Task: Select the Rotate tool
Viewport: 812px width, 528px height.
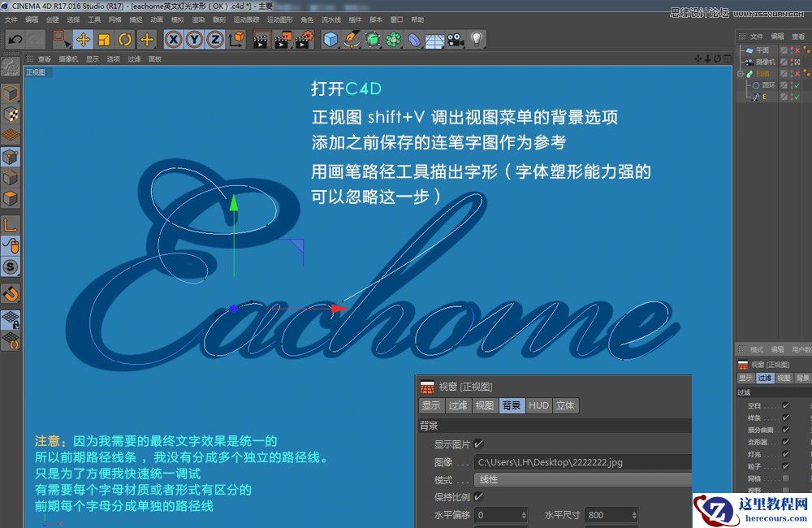Action: [124, 39]
